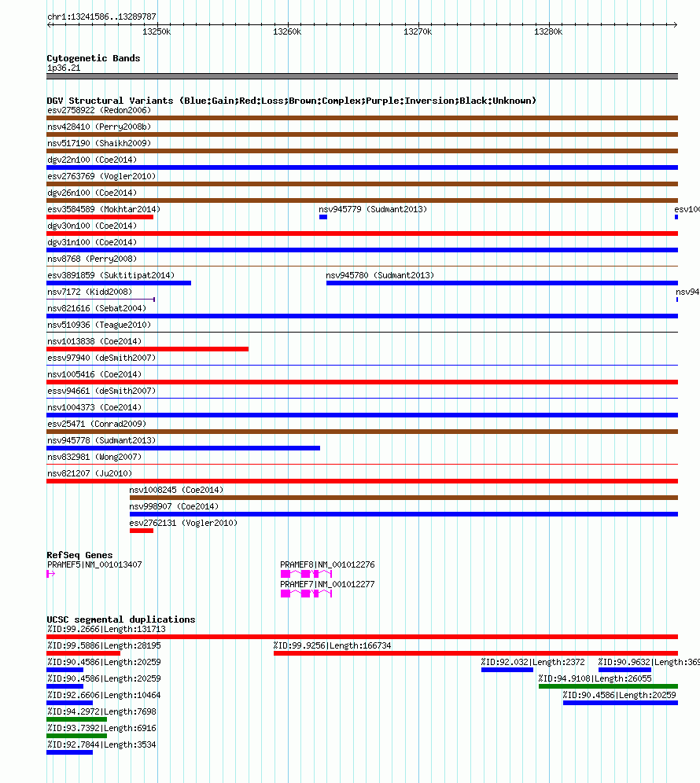Select the DGV Structural Variants track title

click(x=291, y=101)
